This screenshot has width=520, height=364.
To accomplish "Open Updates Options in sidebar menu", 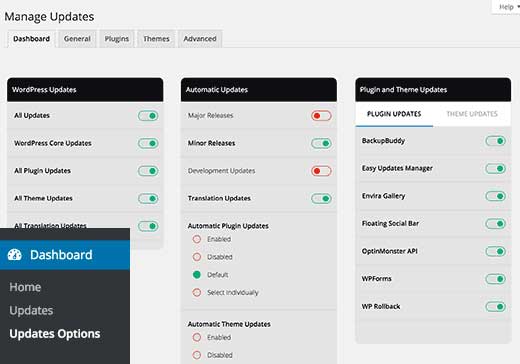I will click(x=55, y=334).
